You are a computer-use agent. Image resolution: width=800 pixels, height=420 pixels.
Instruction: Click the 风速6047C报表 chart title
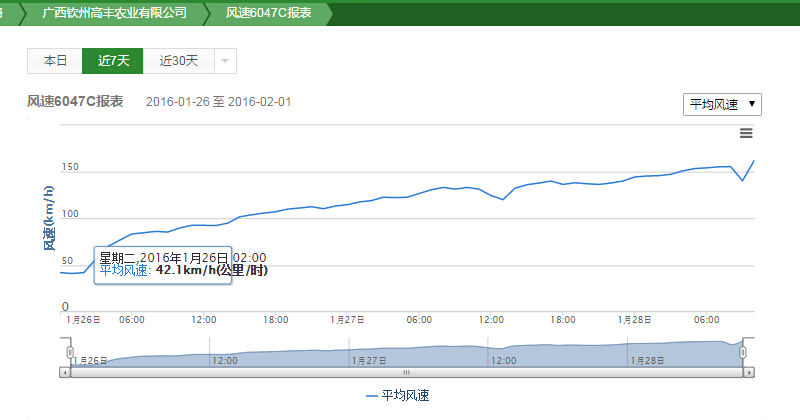pyautogui.click(x=75, y=102)
